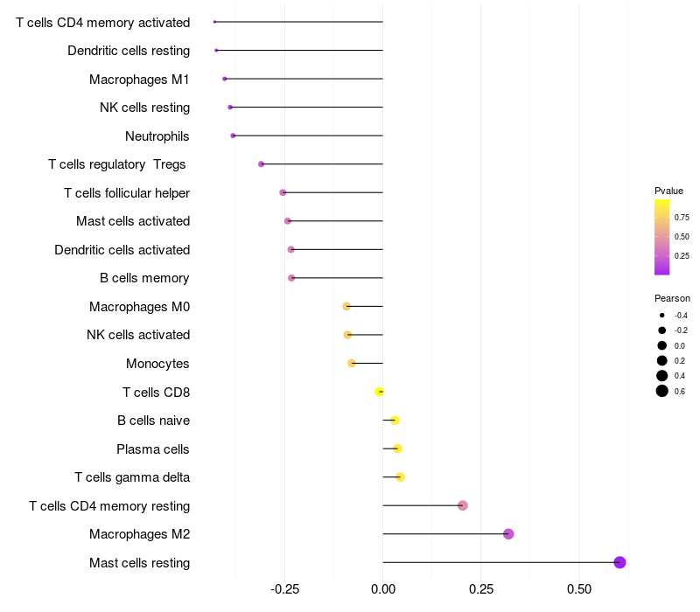Click the Macrophages M2 lollipop dot

click(508, 534)
